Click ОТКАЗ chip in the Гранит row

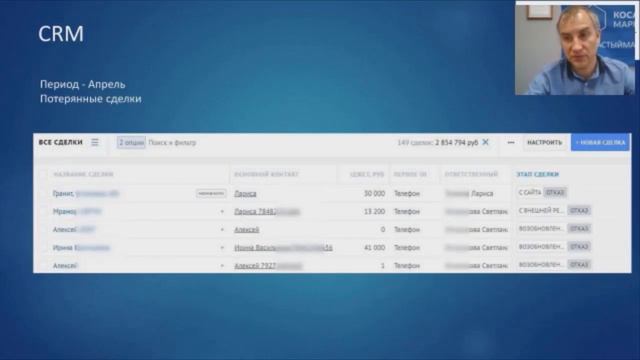point(555,192)
